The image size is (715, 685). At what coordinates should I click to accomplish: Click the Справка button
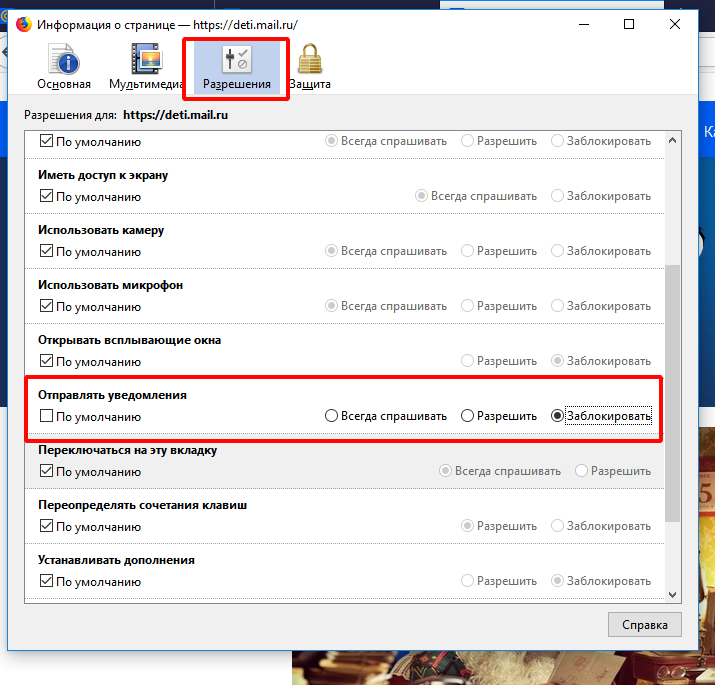pyautogui.click(x=644, y=624)
